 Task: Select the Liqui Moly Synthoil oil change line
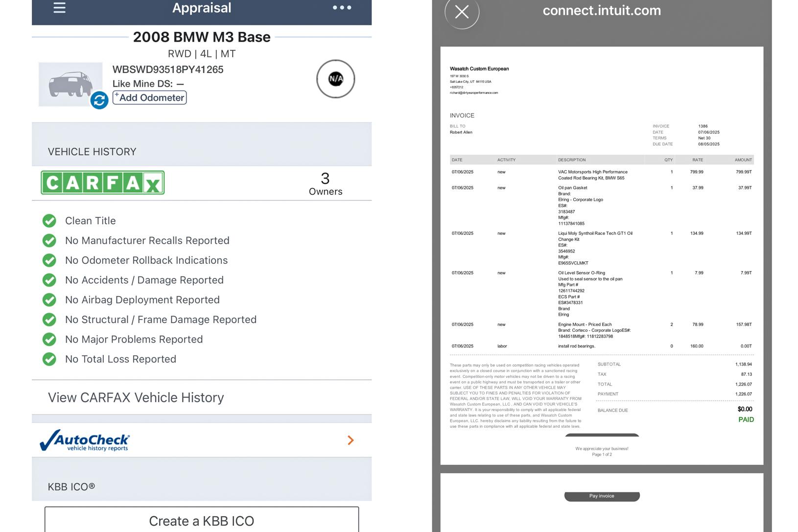(602, 248)
